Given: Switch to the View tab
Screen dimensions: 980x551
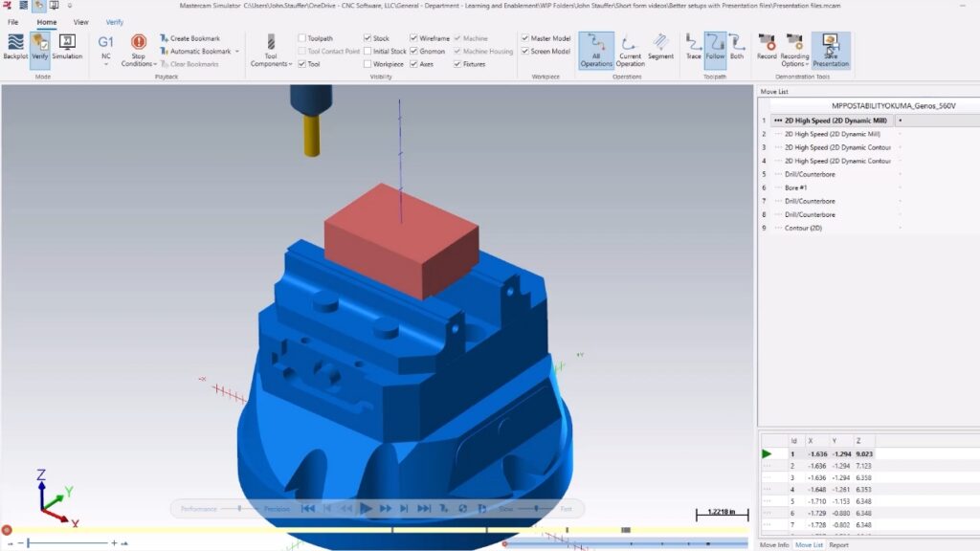Looking at the screenshot, I should 80,21.
